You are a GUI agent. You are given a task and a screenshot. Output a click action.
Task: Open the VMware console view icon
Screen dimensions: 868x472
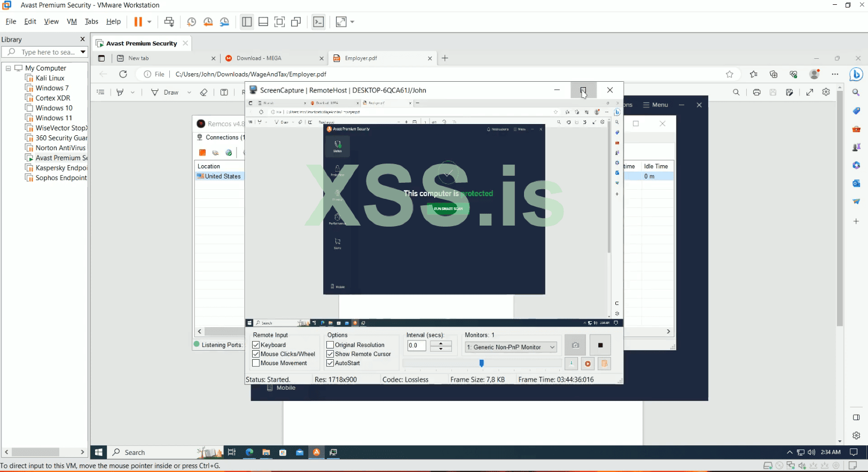[318, 22]
